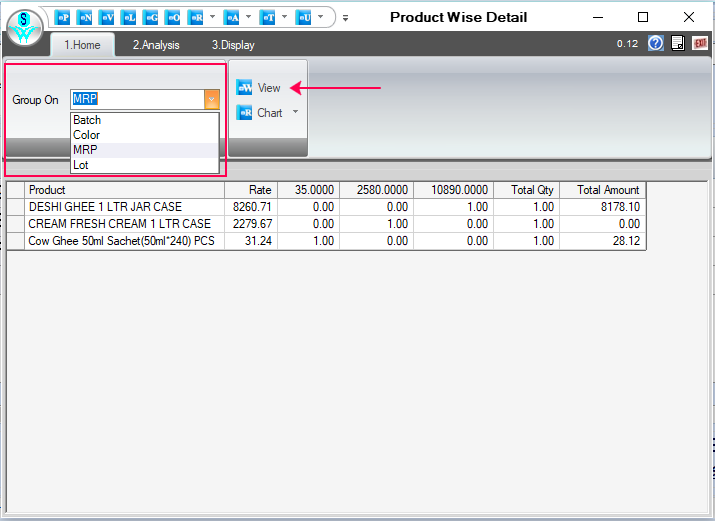Click the Chart icon in the ribbon
Screen dimensions: 715x521
(x=244, y=113)
